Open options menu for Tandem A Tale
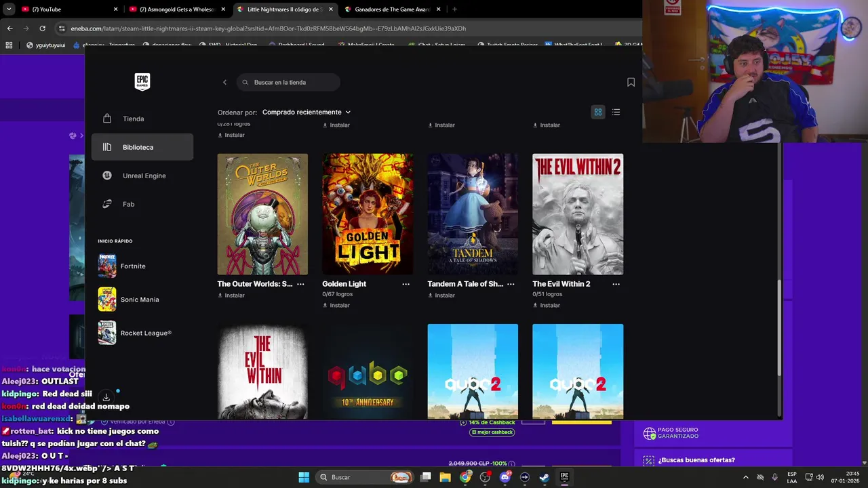The width and height of the screenshot is (868, 488). point(511,284)
